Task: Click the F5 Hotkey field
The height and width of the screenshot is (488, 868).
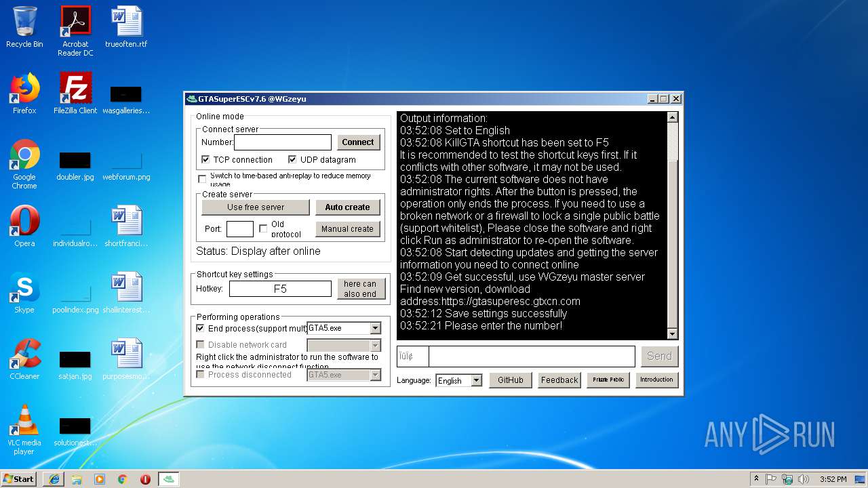Action: pos(280,289)
